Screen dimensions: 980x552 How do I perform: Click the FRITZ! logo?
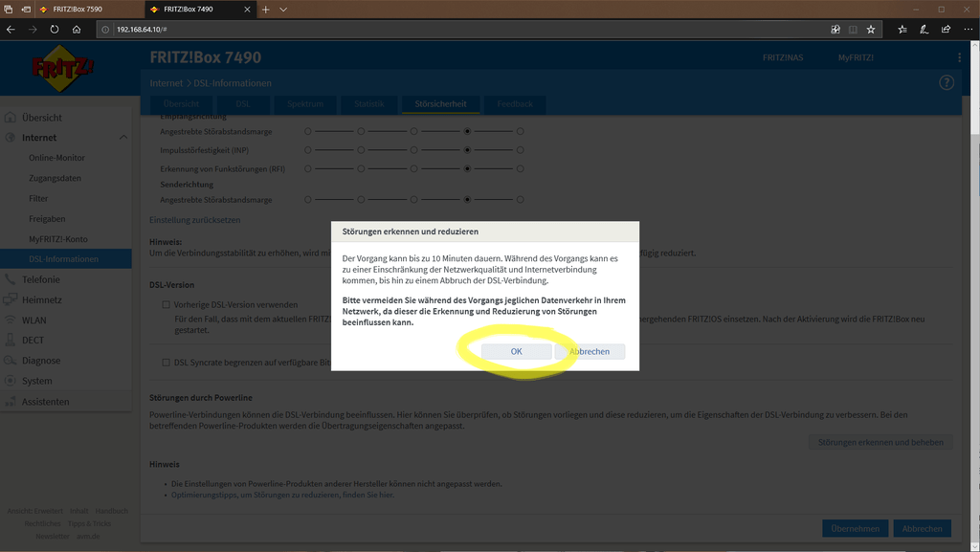(x=63, y=69)
